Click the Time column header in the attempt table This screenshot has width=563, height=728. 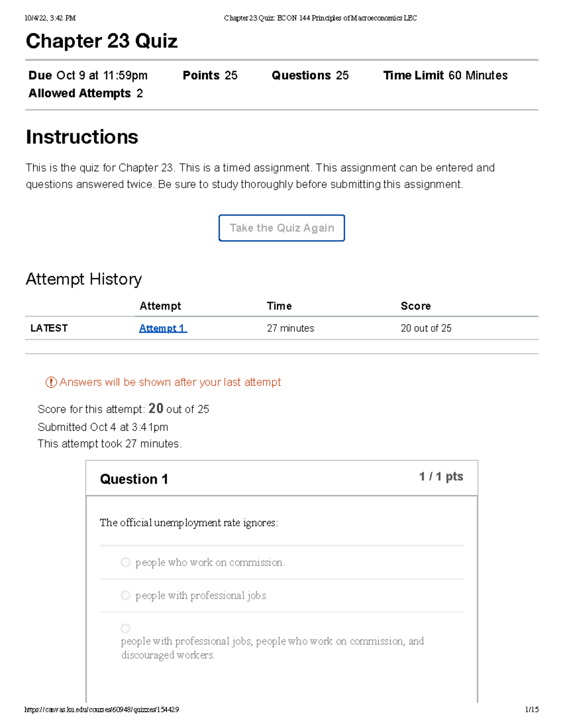coord(279,306)
